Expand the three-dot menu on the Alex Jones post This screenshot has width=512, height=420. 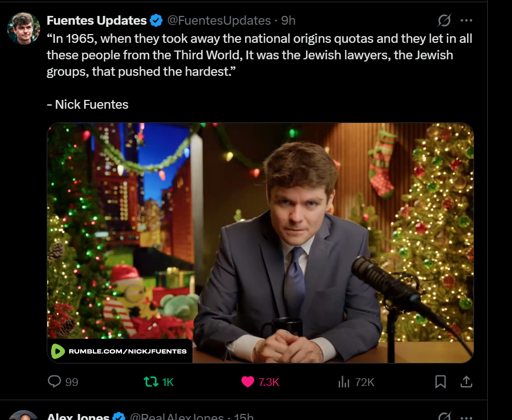pos(466,417)
